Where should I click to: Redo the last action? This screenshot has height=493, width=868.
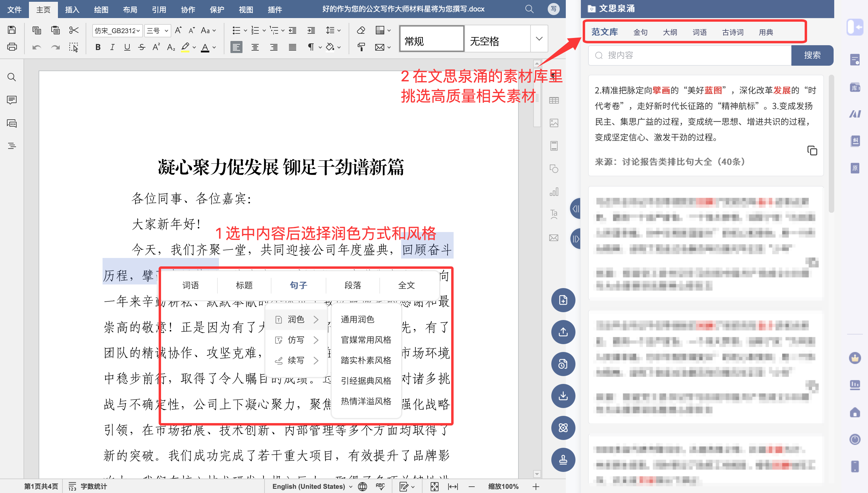pos(55,47)
